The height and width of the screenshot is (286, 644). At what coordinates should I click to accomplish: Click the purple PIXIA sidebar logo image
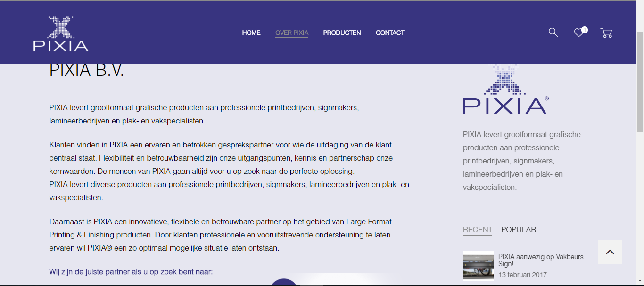pyautogui.click(x=505, y=89)
